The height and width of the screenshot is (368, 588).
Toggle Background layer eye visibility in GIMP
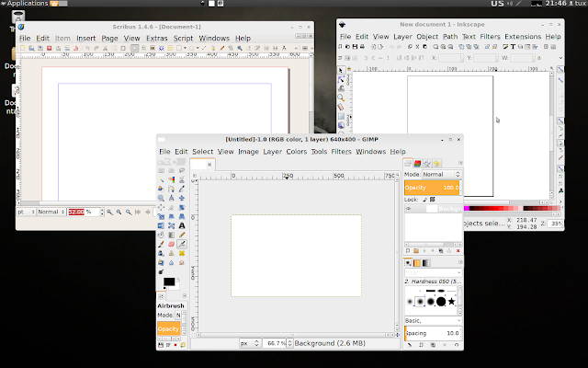click(410, 210)
